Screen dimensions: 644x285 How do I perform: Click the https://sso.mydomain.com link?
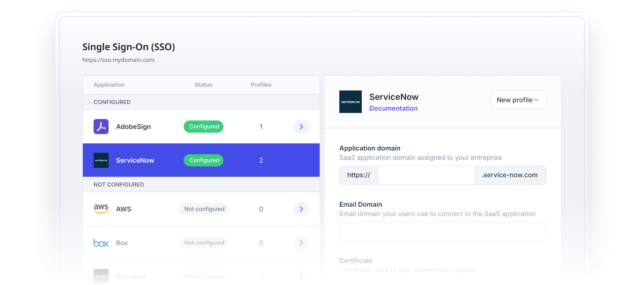(118, 60)
